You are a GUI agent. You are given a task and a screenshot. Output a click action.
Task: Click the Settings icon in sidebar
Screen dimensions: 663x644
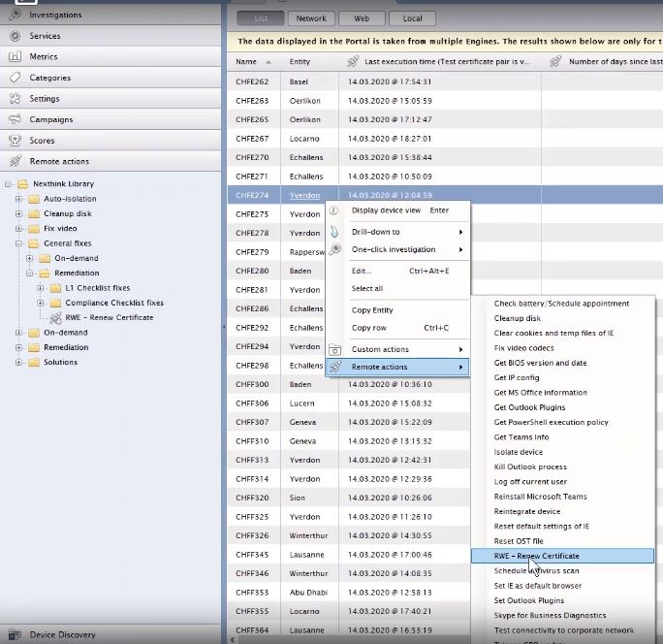click(14, 99)
